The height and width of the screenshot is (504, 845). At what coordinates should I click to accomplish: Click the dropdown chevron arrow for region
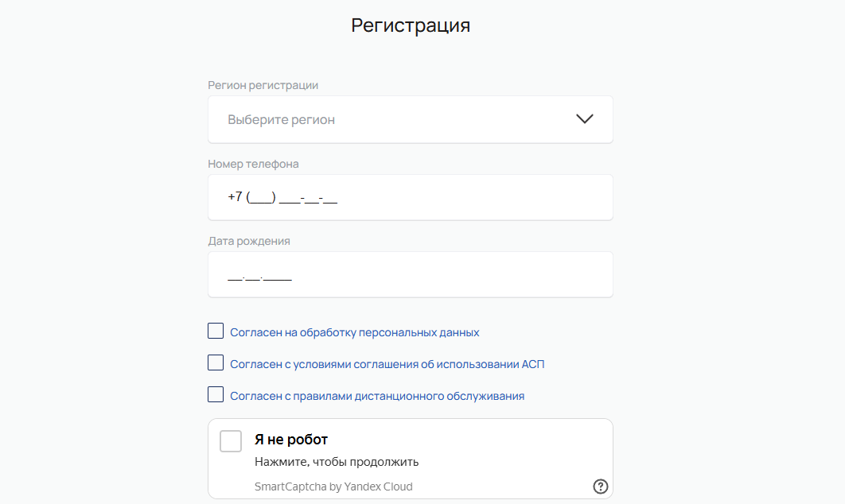coord(585,119)
